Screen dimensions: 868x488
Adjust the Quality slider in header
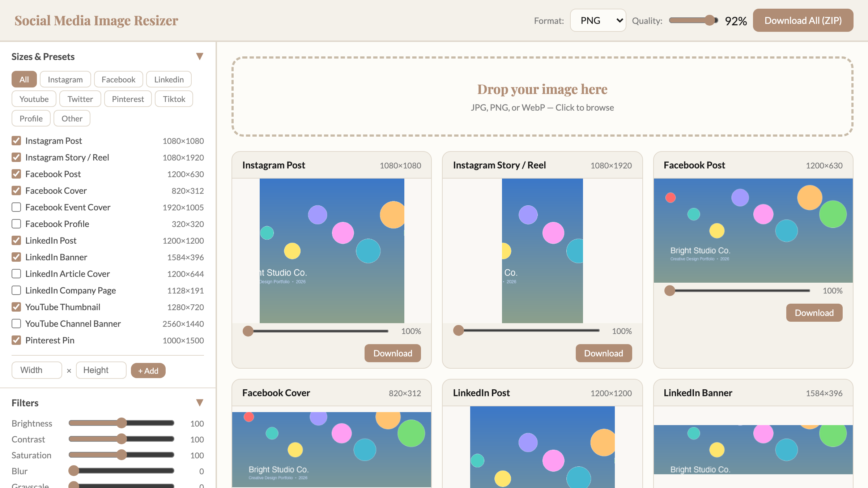(694, 20)
